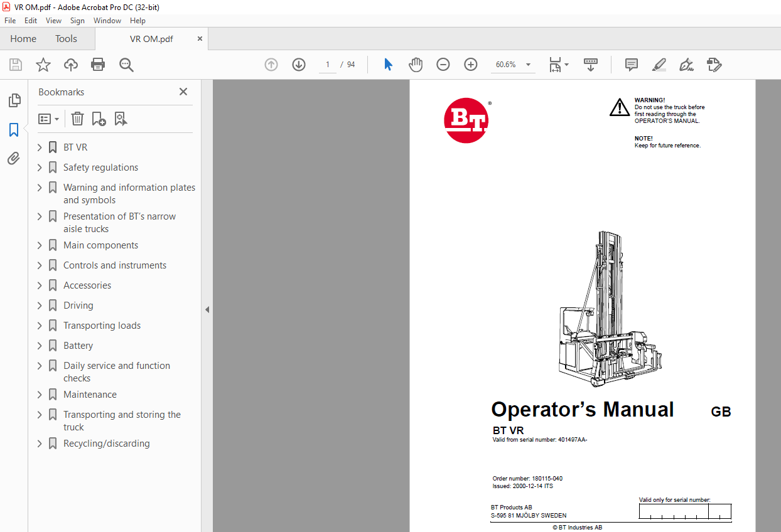
Task: Choose the Selection arrow tool
Action: click(x=388, y=65)
